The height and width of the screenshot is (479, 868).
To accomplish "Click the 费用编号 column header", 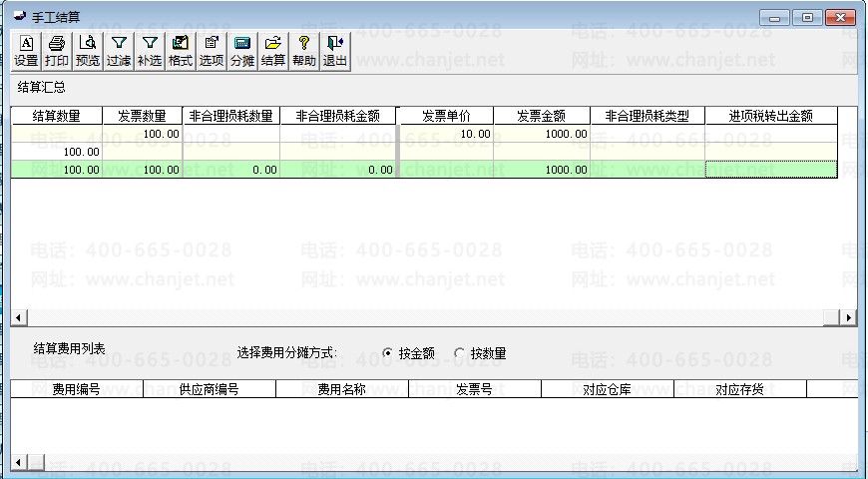I will click(x=77, y=389).
